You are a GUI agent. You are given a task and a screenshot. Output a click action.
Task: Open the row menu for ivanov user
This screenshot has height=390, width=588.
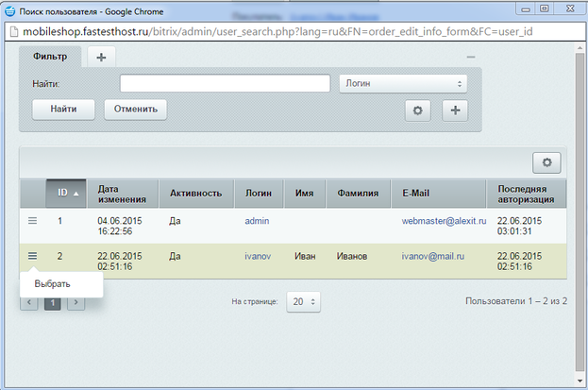click(33, 256)
